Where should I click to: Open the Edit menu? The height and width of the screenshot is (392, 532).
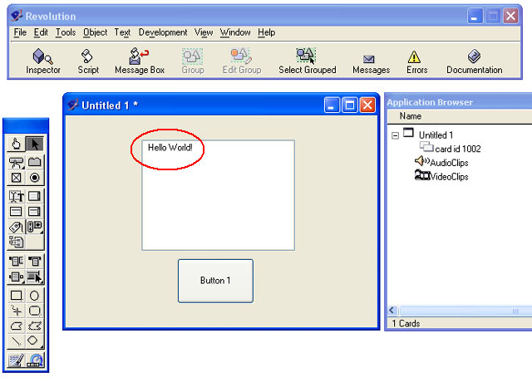point(41,32)
